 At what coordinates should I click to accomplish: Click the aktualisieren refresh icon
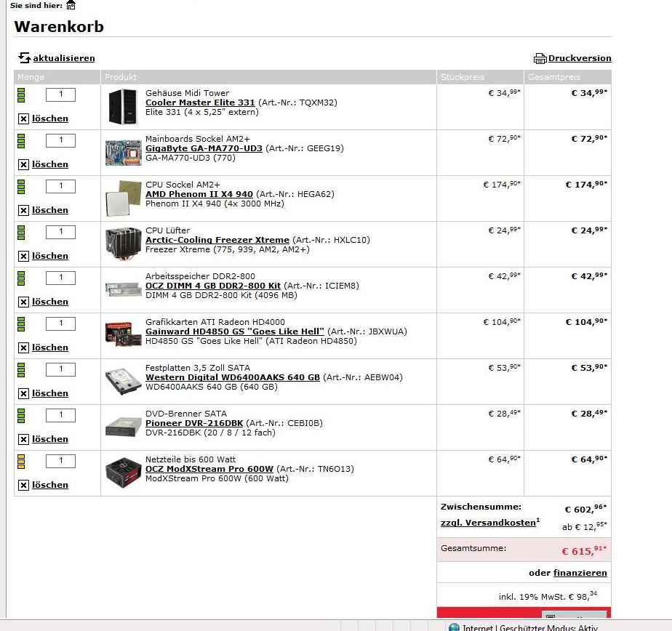[24, 57]
